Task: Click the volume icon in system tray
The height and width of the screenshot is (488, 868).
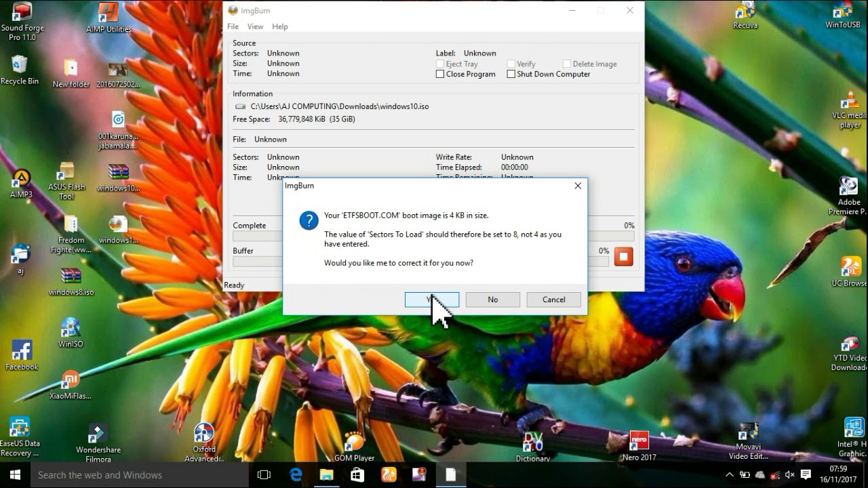Action: tap(789, 475)
